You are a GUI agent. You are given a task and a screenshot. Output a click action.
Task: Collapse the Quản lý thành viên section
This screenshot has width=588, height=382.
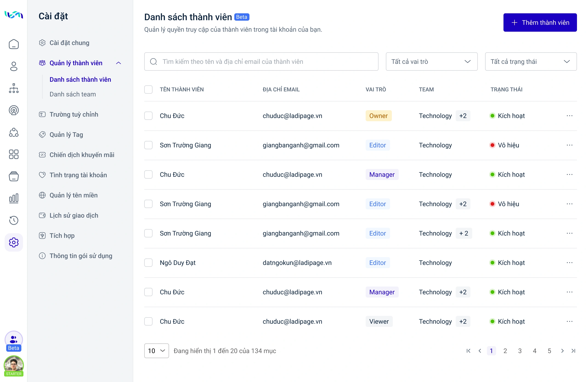pyautogui.click(x=119, y=63)
